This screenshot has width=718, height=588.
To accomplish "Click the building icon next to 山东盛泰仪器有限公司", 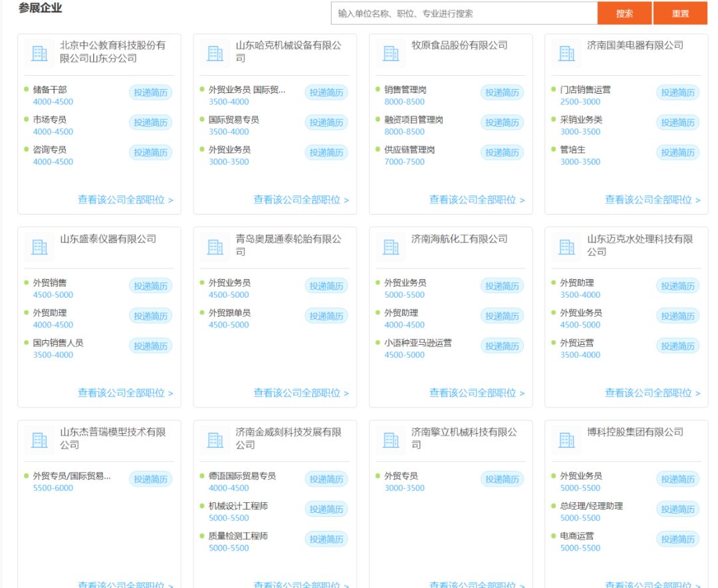I will tap(39, 246).
